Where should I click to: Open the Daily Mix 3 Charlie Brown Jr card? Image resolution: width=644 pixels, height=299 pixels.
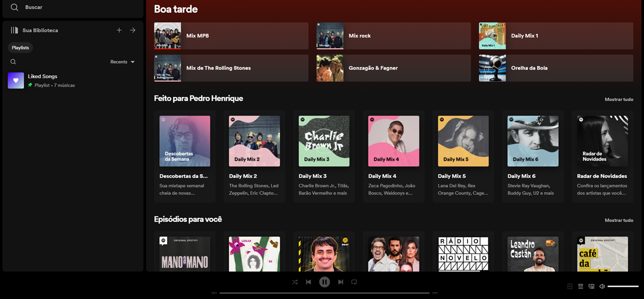324,156
